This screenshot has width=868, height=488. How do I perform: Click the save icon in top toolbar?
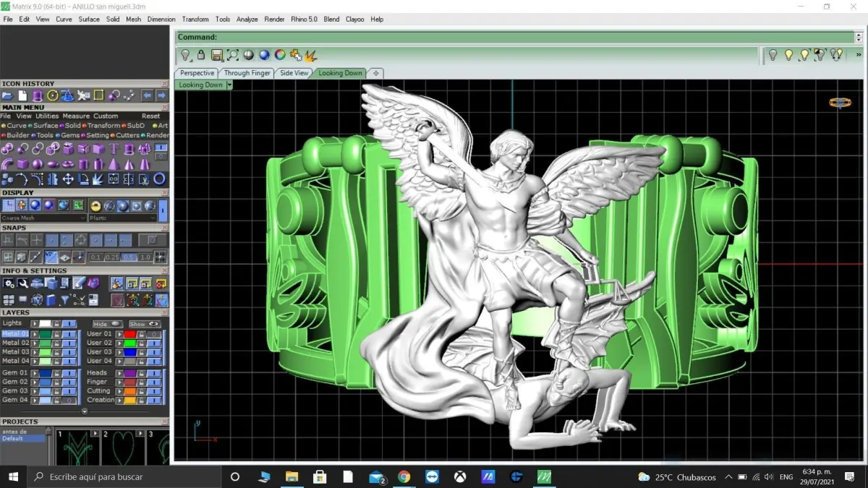[x=217, y=55]
